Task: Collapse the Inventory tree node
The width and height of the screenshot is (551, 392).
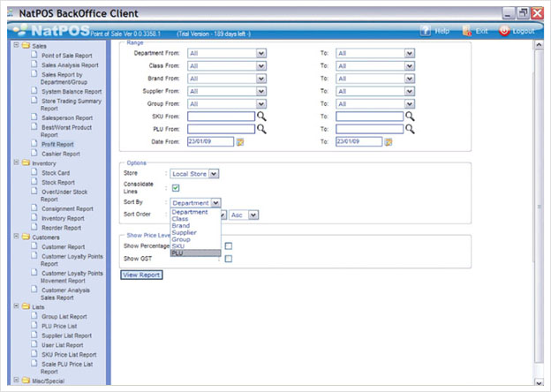Action: pyautogui.click(x=16, y=162)
